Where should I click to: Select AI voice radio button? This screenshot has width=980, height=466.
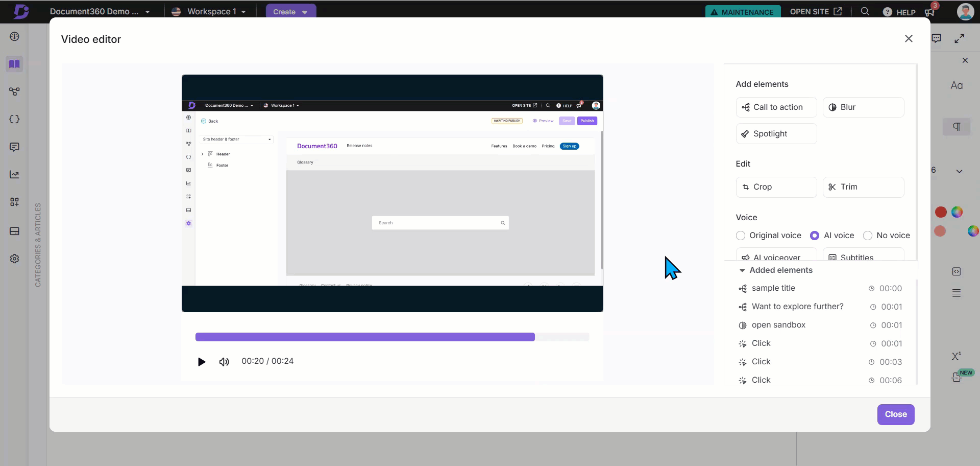815,236
